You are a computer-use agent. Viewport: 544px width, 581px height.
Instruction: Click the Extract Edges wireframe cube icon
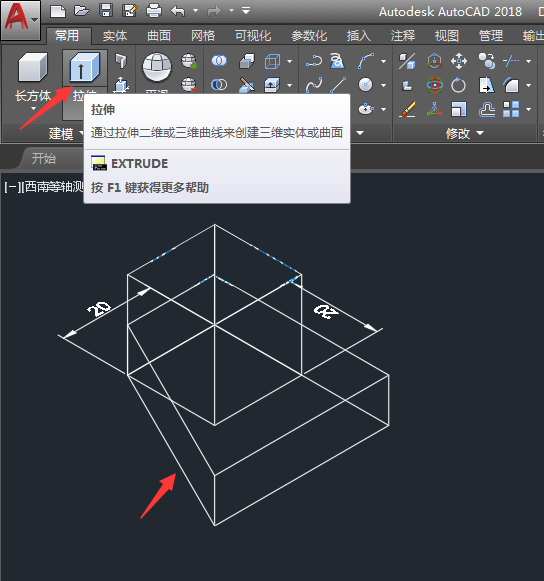click(x=273, y=61)
